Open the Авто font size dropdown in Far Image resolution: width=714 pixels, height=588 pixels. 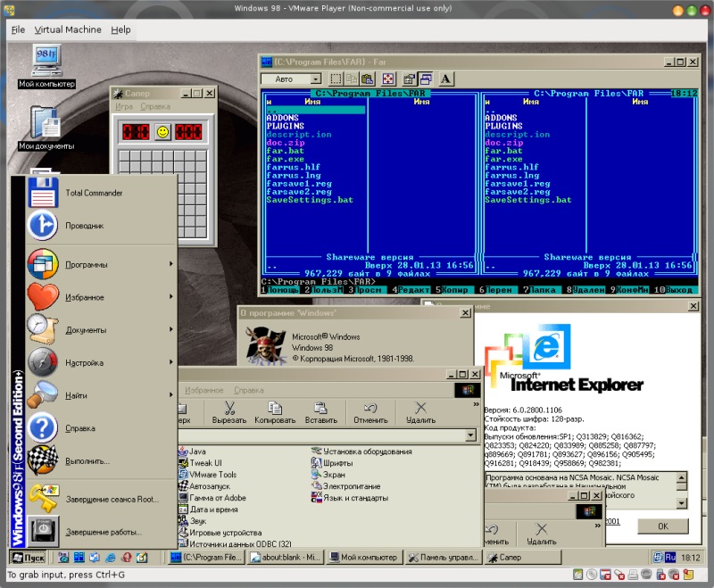tap(316, 79)
